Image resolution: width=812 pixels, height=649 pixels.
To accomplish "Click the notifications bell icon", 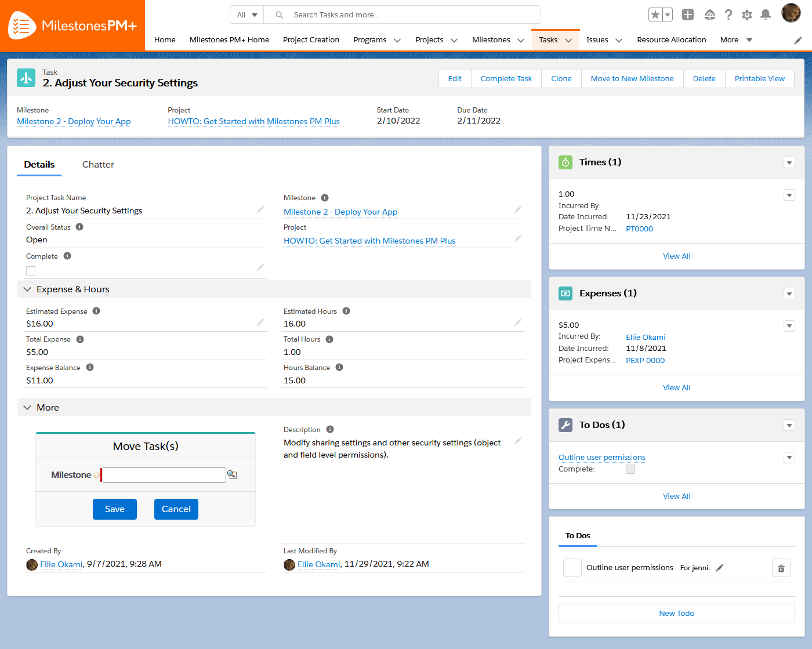I will 766,14.
